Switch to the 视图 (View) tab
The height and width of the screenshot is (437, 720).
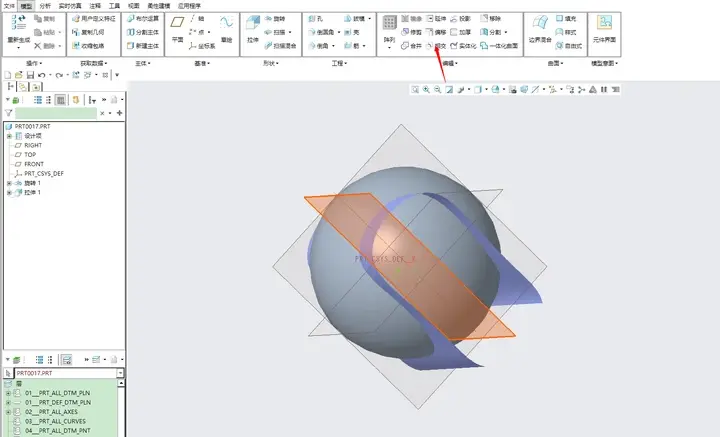133,6
